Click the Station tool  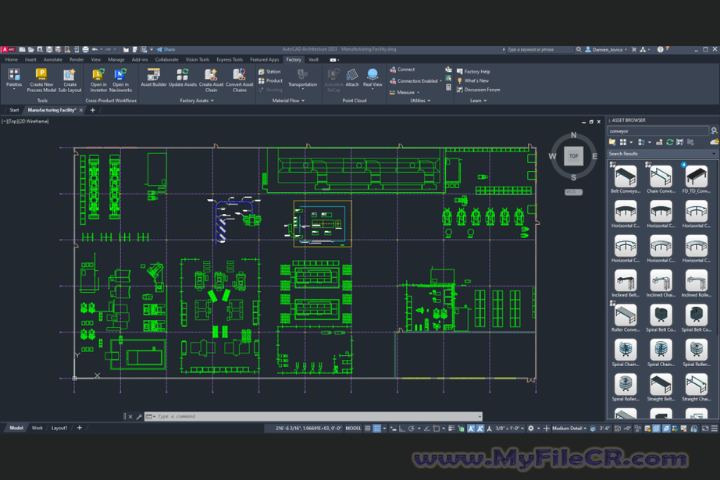tap(270, 72)
